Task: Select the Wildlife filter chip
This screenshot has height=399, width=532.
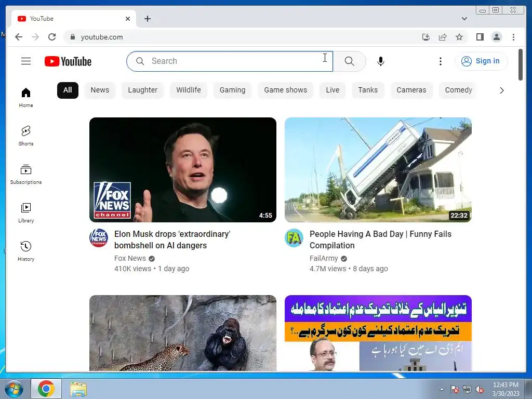Action: point(188,90)
